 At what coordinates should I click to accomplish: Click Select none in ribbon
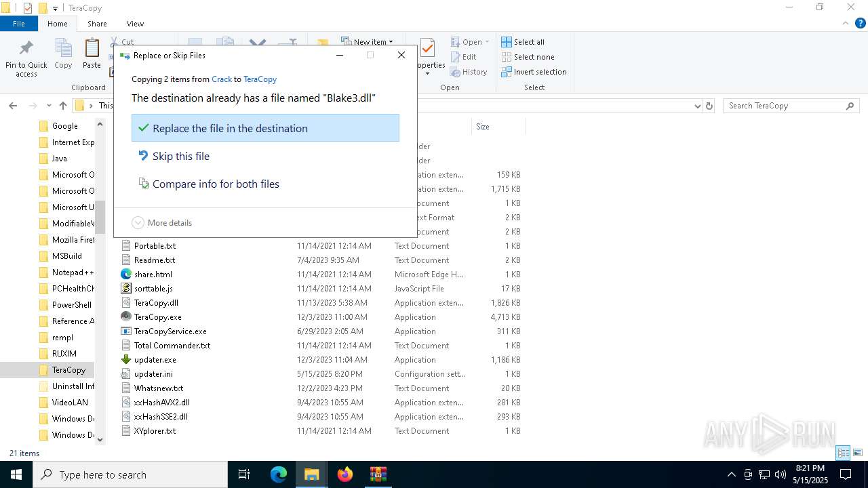click(x=528, y=57)
